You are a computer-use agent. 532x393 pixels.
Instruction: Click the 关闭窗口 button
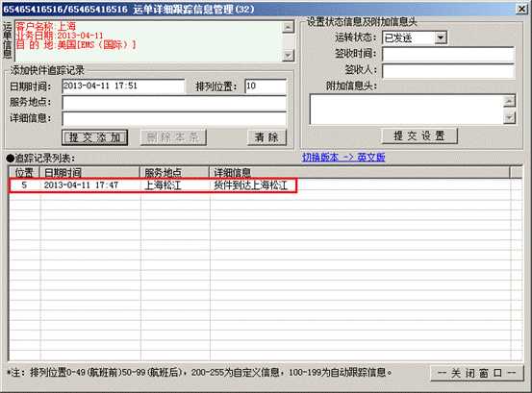[477, 374]
